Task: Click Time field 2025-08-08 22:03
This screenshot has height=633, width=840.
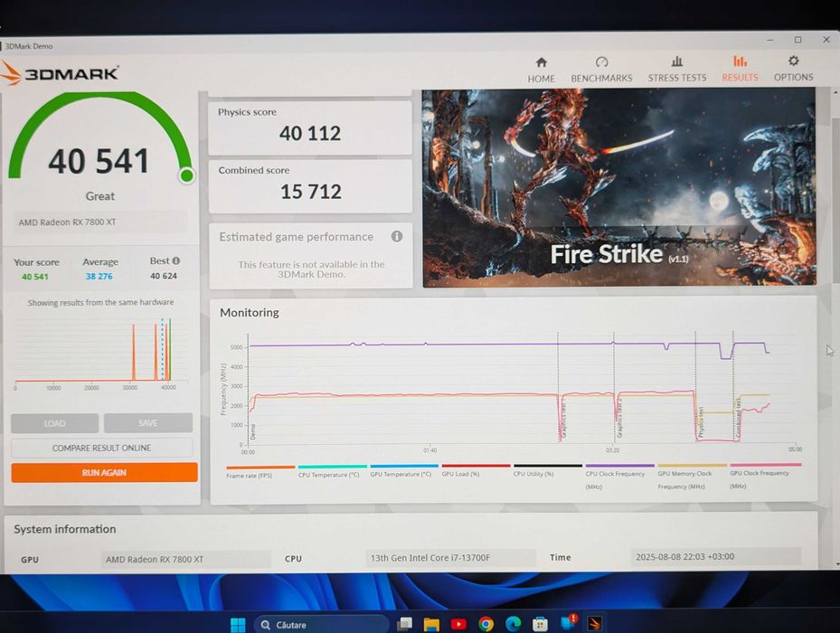Action: [715, 557]
